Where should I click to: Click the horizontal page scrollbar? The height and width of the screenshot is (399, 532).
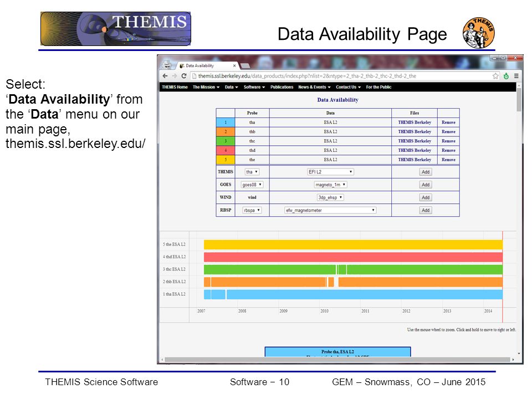pyautogui.click(x=337, y=360)
